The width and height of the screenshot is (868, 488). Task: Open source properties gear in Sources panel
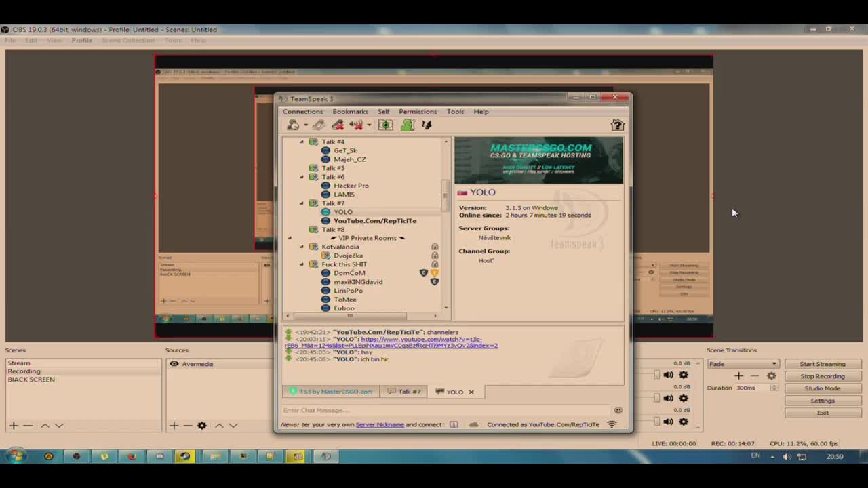pos(201,425)
